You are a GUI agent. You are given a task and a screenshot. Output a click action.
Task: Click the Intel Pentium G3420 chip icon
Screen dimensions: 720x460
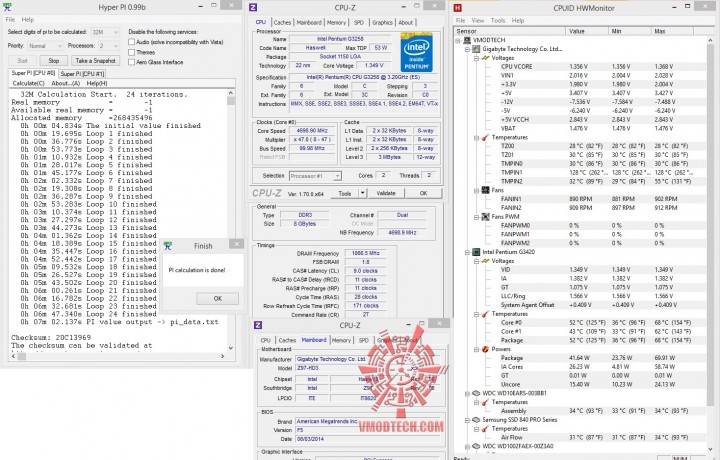[x=476, y=252]
